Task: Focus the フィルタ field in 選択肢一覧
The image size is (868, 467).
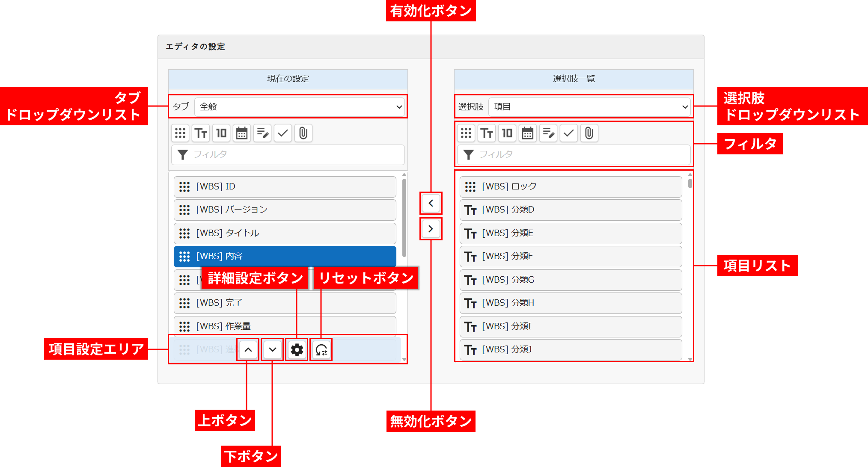Action: 574,154
